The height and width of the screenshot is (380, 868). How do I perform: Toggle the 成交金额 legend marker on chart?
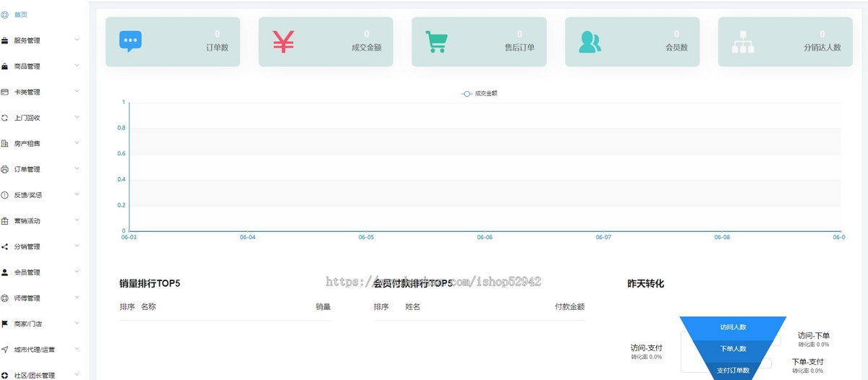pos(467,93)
